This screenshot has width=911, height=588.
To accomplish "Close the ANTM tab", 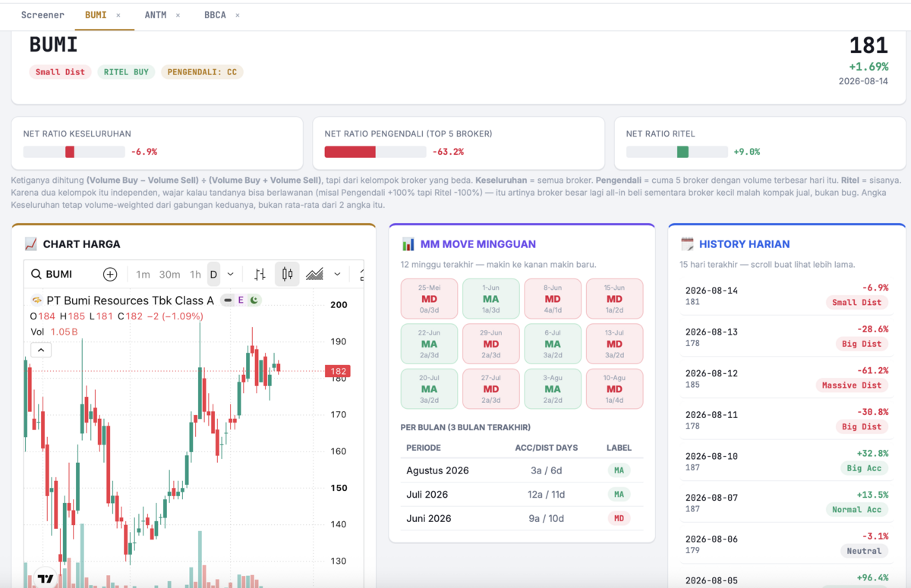I will (x=178, y=15).
